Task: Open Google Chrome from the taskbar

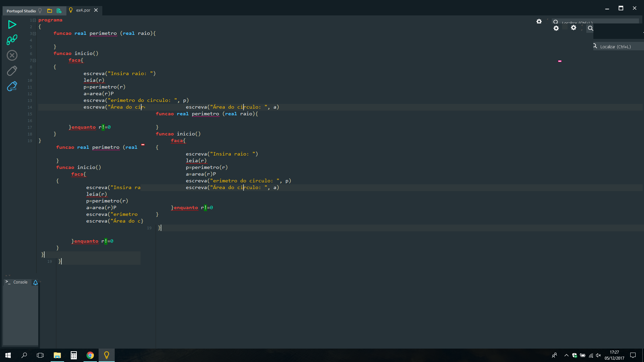Action: coord(90,355)
